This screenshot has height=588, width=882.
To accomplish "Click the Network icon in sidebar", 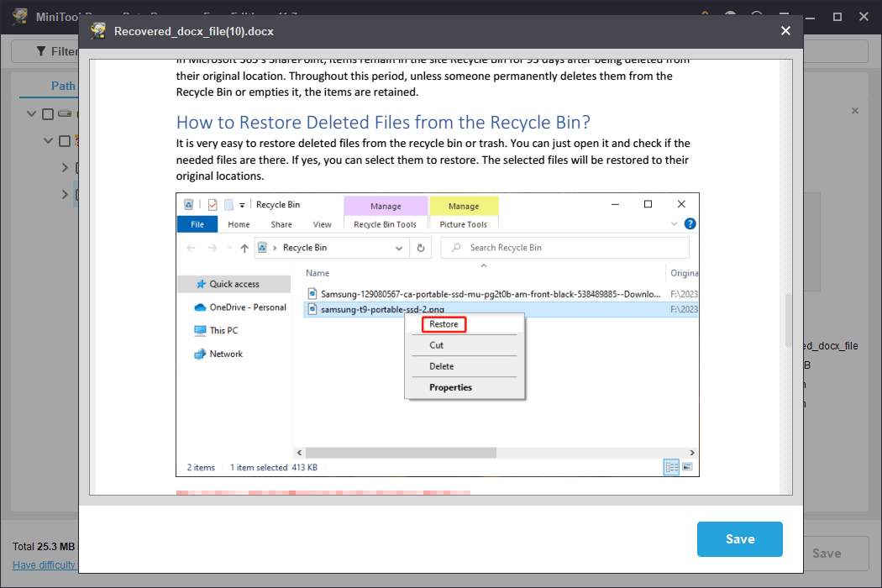I will [200, 354].
